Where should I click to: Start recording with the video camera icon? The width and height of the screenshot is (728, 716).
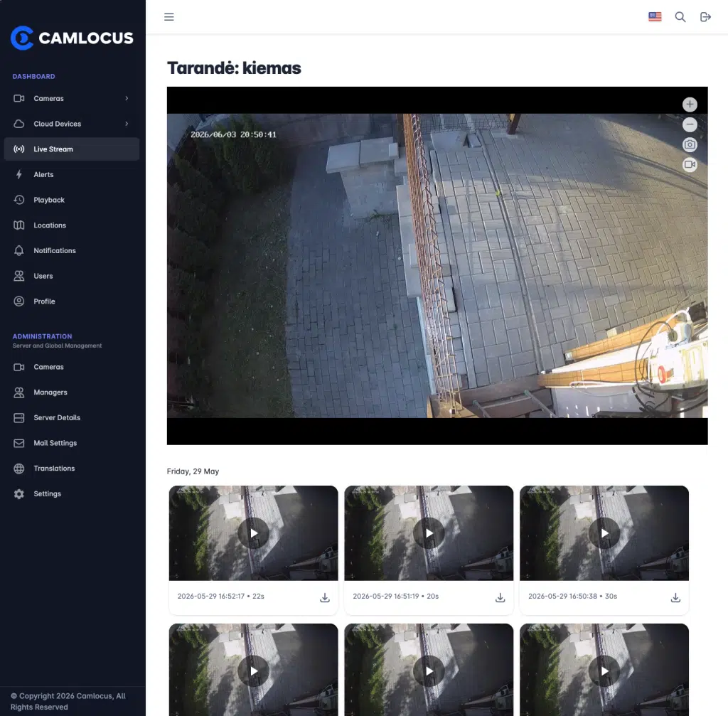(x=690, y=164)
